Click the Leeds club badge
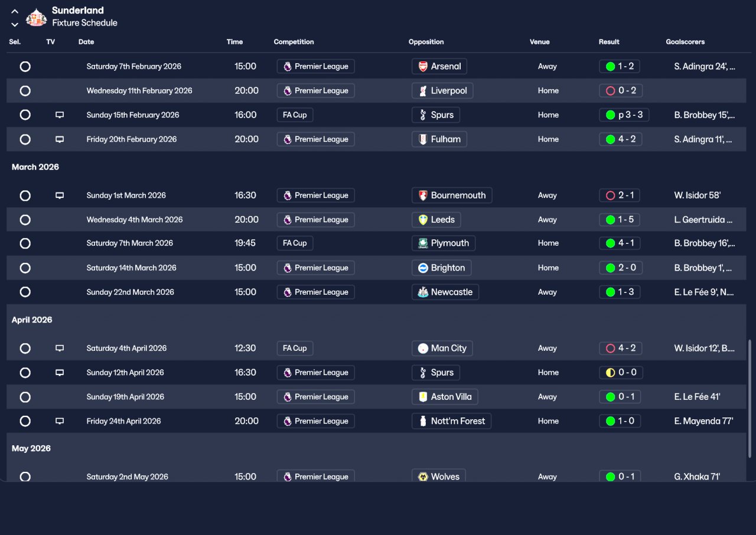 coord(423,220)
